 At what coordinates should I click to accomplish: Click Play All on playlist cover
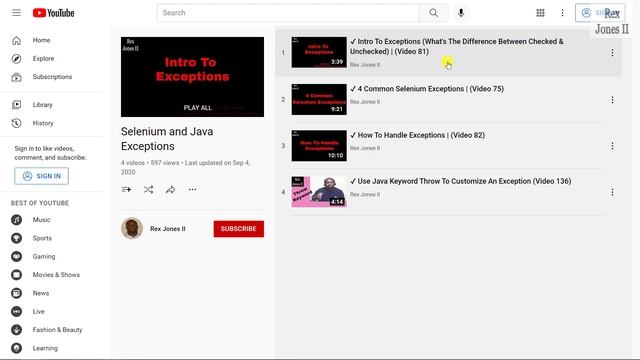pos(198,108)
